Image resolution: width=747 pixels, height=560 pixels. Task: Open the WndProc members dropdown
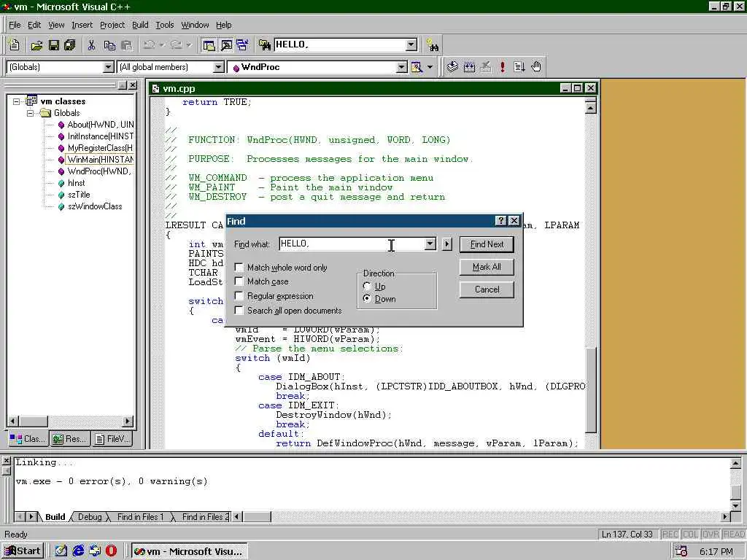click(402, 67)
